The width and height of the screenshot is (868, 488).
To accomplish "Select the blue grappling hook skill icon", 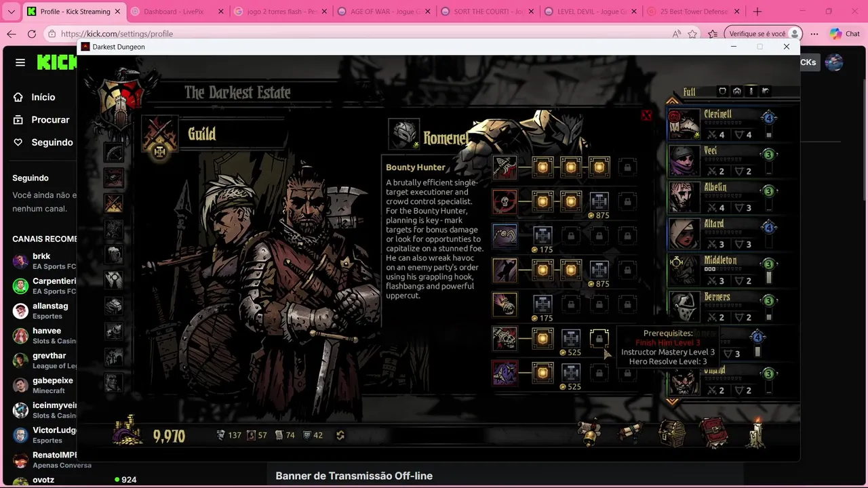I will point(505,235).
